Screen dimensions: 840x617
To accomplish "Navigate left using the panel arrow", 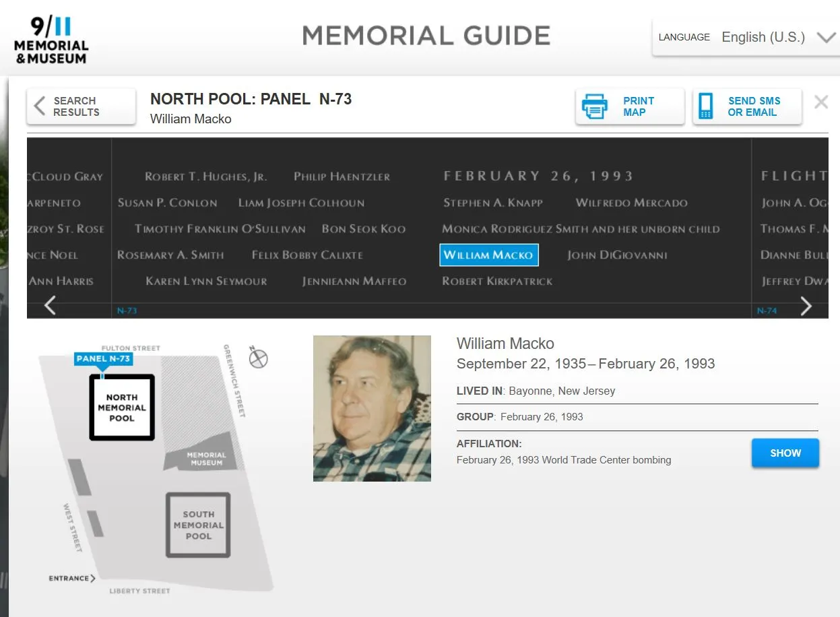I will tap(49, 305).
